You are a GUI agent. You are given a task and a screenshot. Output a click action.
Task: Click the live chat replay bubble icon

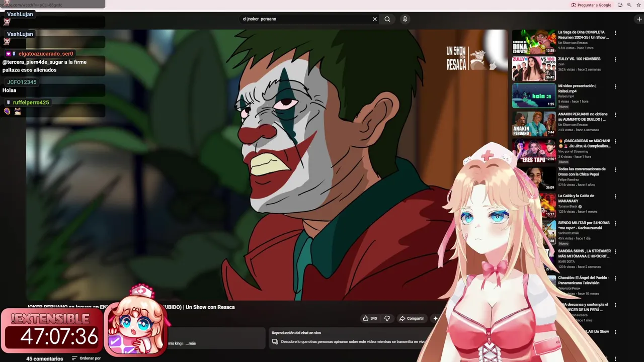(x=275, y=342)
